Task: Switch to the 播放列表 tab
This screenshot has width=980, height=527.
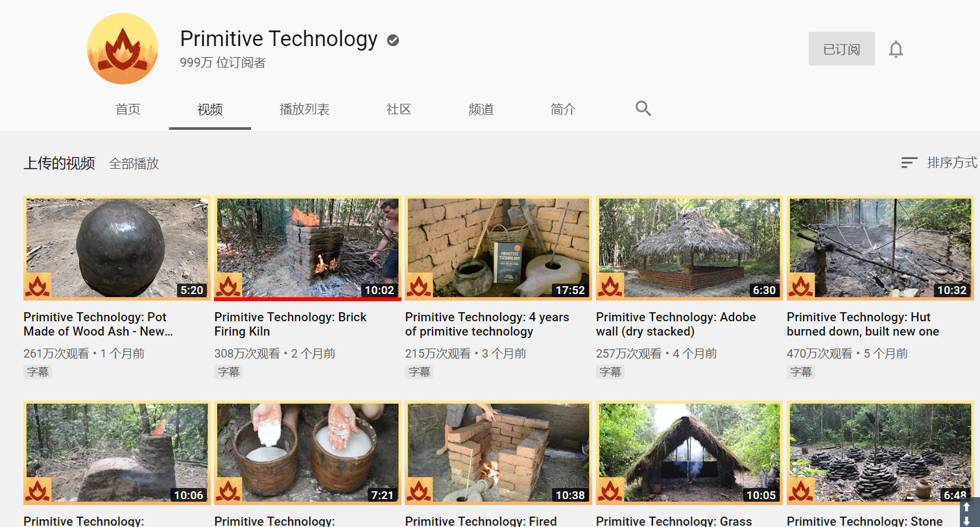Action: [304, 109]
